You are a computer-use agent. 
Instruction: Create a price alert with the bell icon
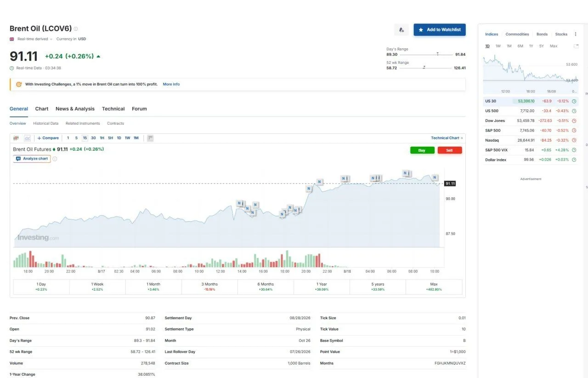point(401,30)
